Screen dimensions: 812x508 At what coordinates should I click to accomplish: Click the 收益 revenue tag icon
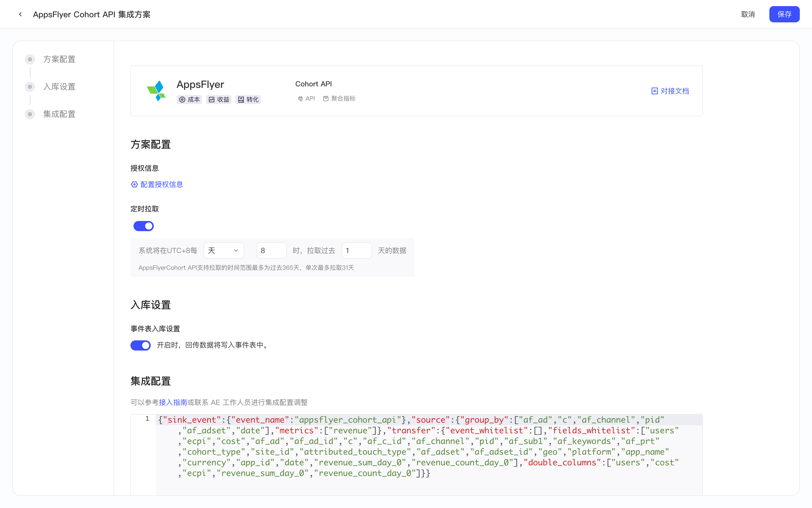tap(212, 100)
